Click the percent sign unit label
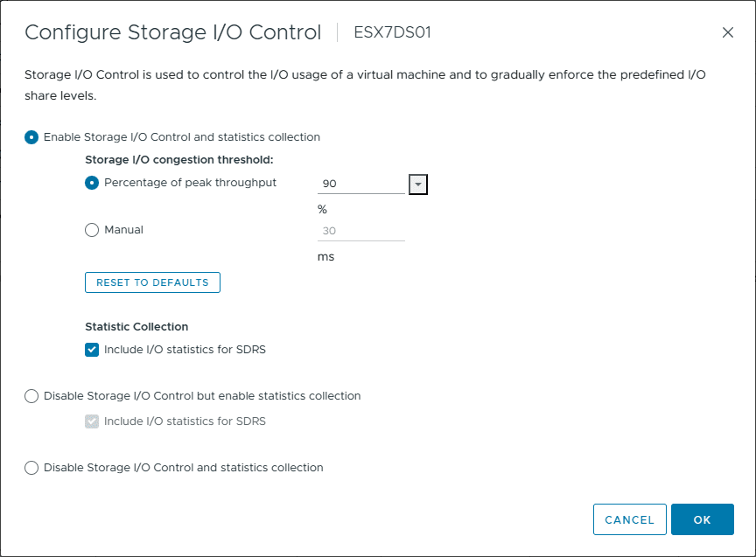 point(322,210)
